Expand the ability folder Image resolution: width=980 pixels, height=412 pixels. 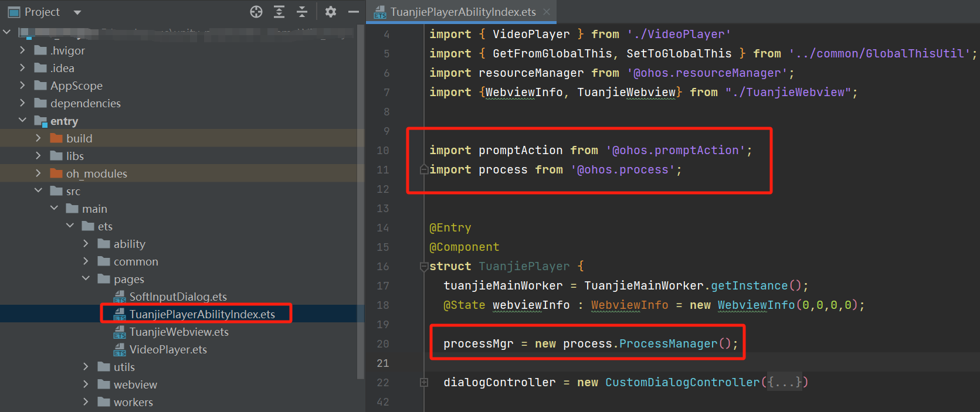click(x=86, y=244)
